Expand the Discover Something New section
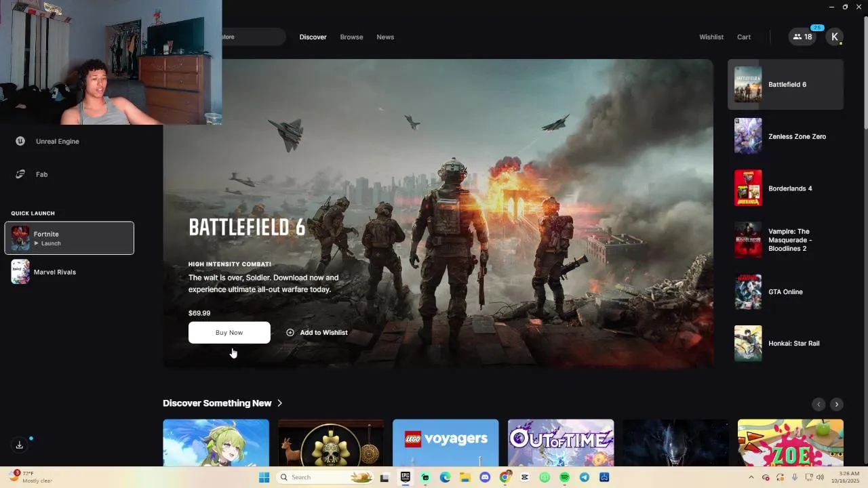 coord(222,403)
